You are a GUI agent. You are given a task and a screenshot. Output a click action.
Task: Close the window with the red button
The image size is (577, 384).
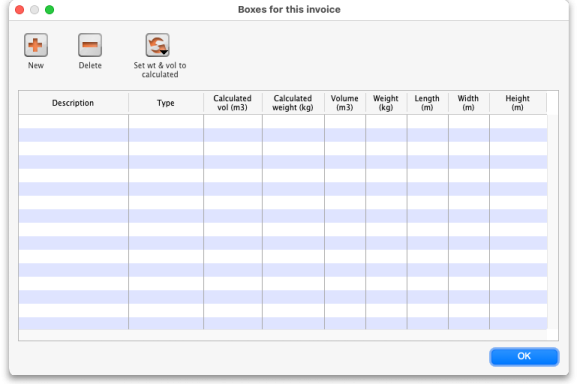(x=20, y=10)
